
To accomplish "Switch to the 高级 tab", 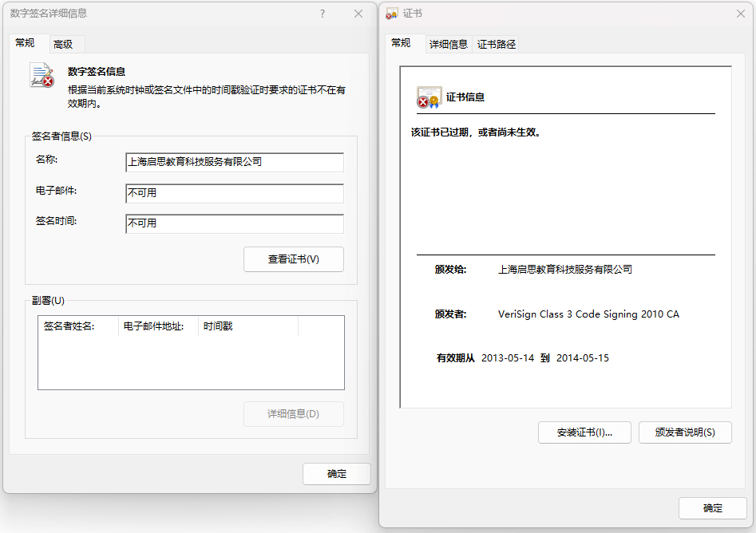I will tap(63, 45).
